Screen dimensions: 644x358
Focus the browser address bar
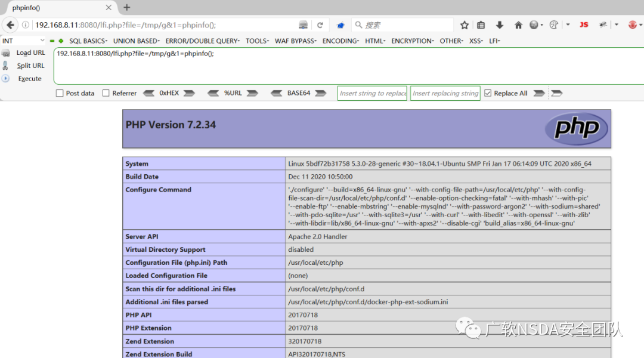pos(165,25)
